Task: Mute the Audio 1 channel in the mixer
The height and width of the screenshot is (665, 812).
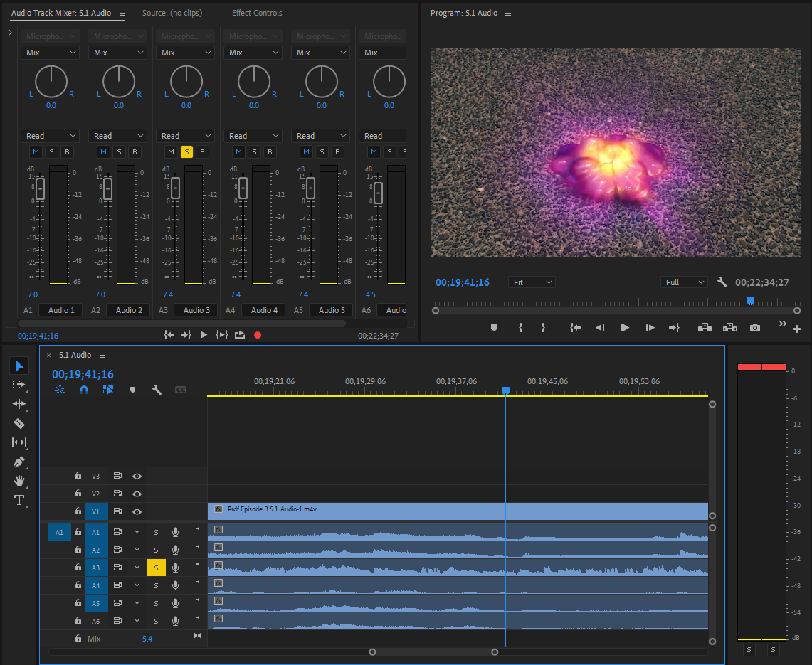Action: click(x=36, y=151)
